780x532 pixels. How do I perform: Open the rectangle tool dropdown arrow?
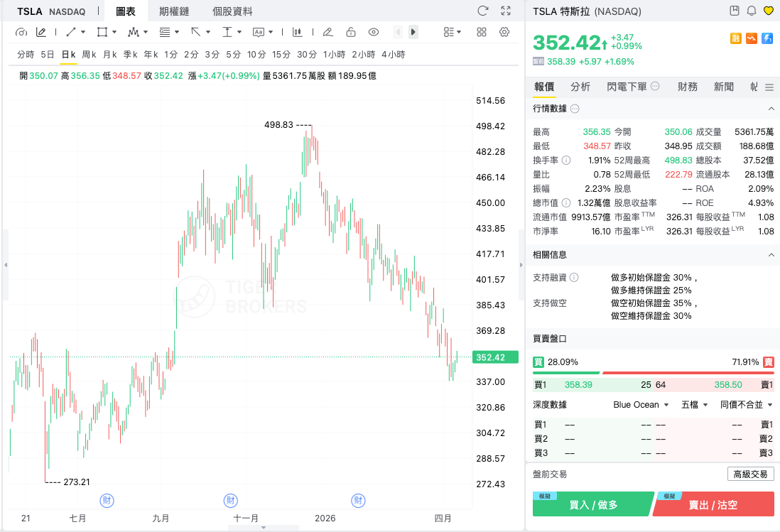pos(114,33)
